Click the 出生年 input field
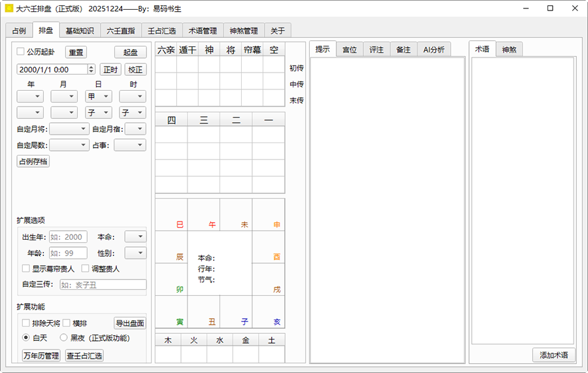The image size is (588, 373). [68, 237]
